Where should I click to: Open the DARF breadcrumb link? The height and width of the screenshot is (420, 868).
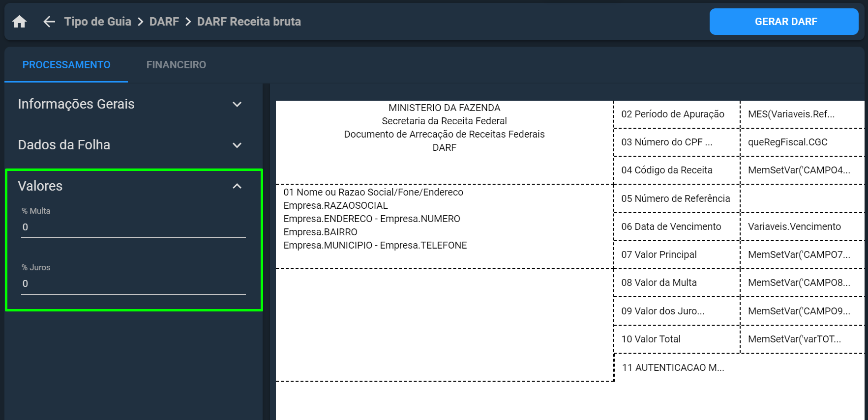164,22
